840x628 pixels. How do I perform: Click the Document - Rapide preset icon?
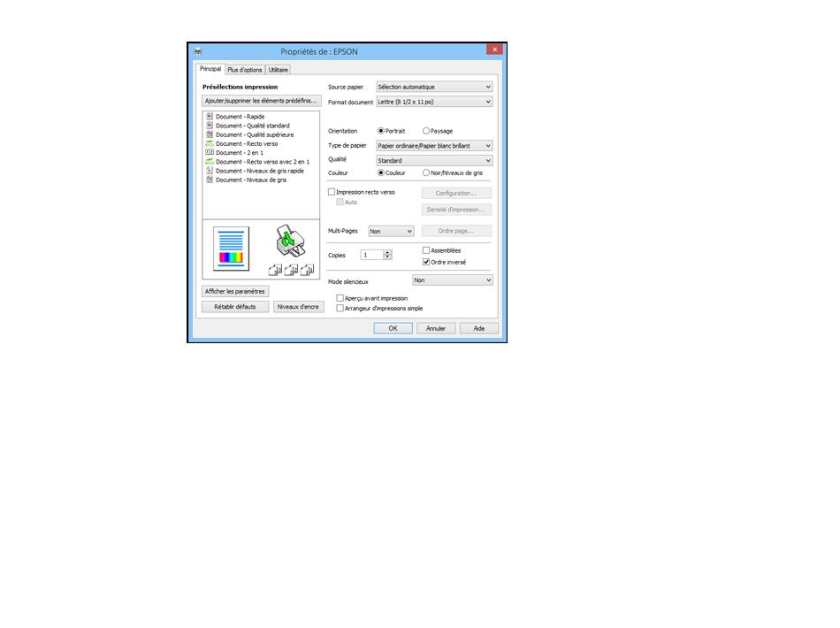(210, 116)
